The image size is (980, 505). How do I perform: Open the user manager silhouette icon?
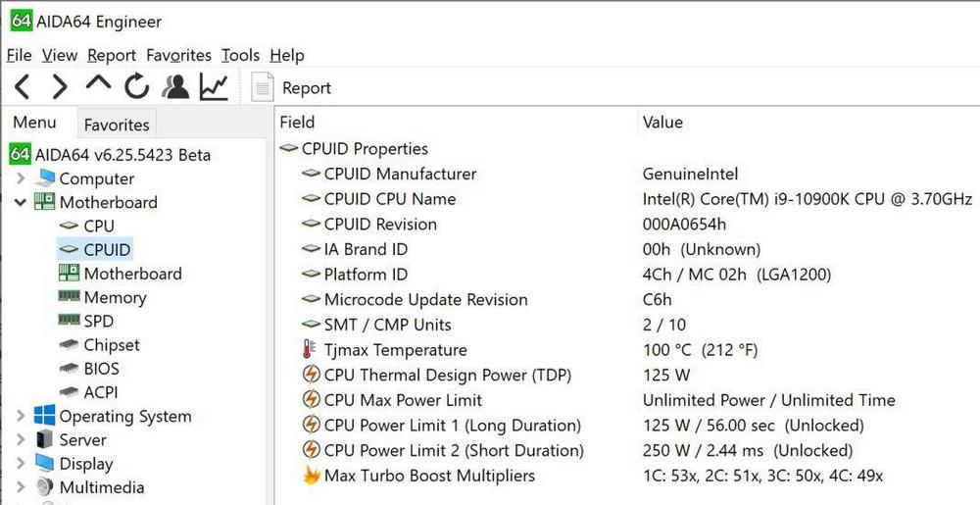click(175, 87)
